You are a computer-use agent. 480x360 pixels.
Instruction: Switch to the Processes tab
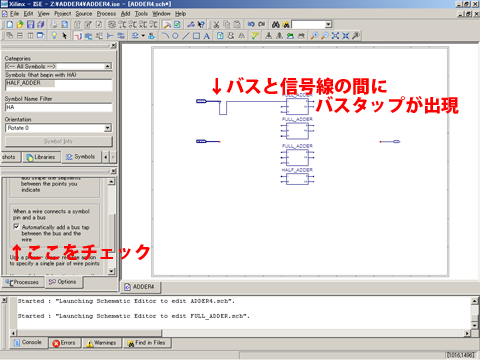[x=22, y=282]
